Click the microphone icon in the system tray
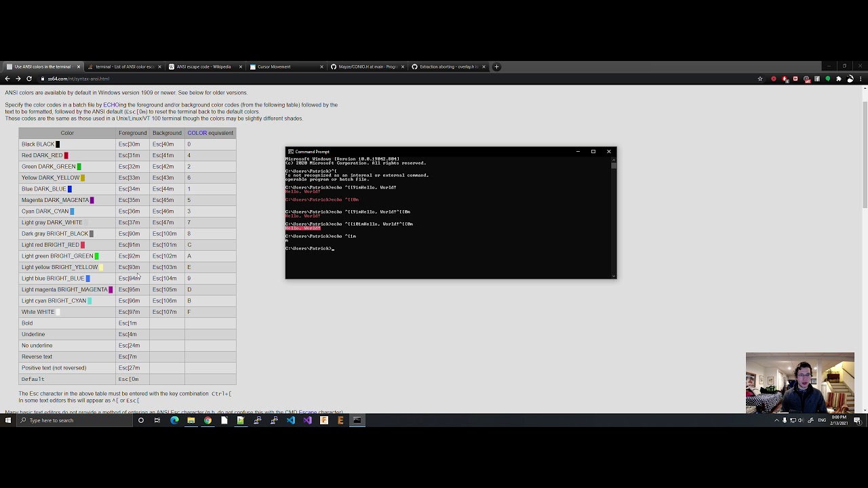The width and height of the screenshot is (868, 488). click(785, 420)
